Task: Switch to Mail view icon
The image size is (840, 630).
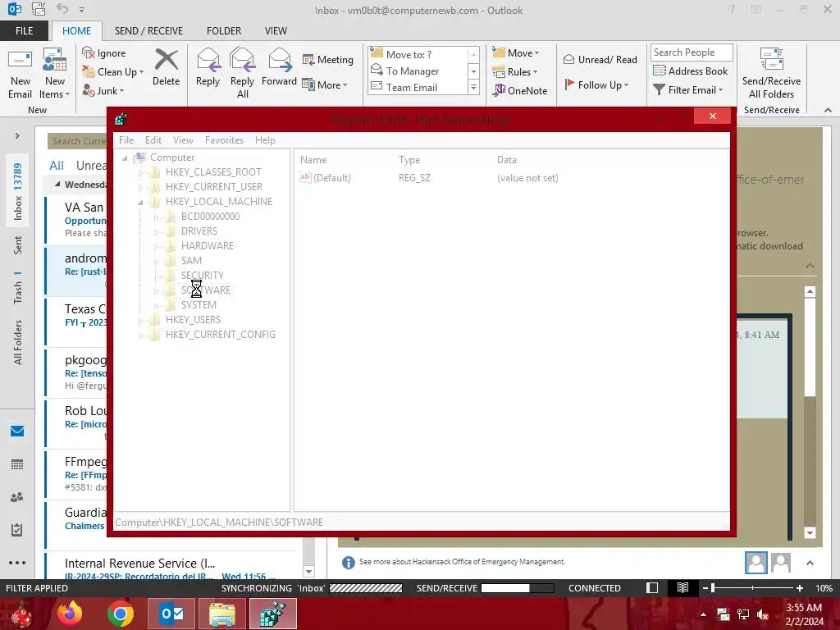Action: (x=17, y=431)
